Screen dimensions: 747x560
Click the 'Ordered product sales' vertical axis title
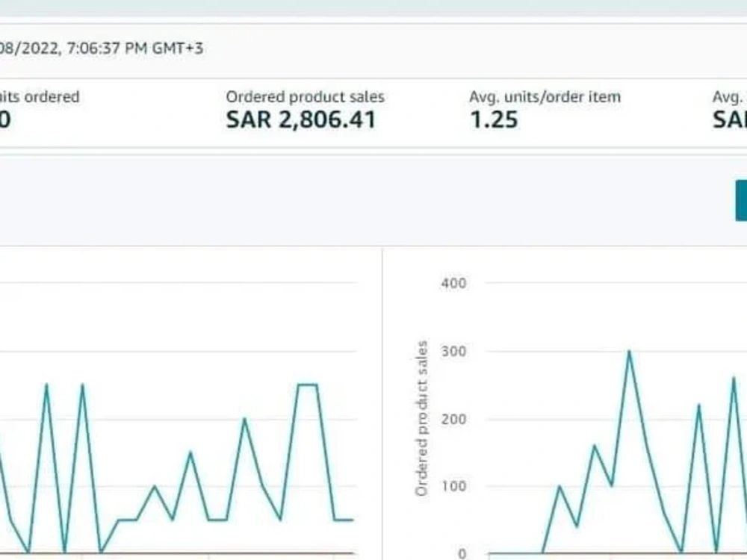tap(421, 419)
